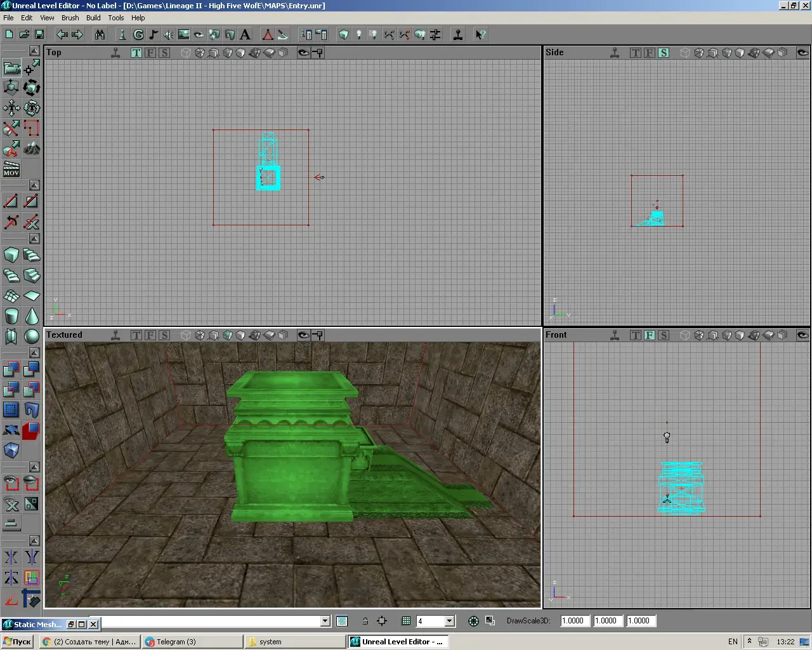Select the Brush Rotate tool

coord(32,88)
